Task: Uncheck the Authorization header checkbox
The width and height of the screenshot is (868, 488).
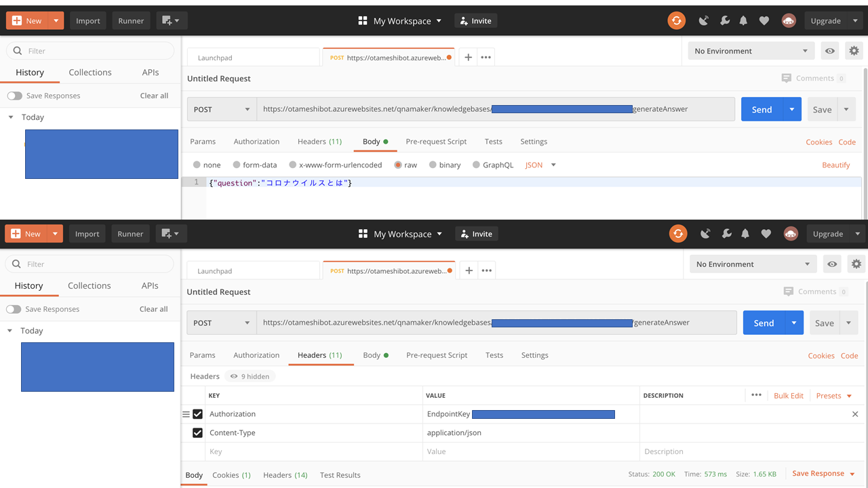Action: [x=198, y=414]
